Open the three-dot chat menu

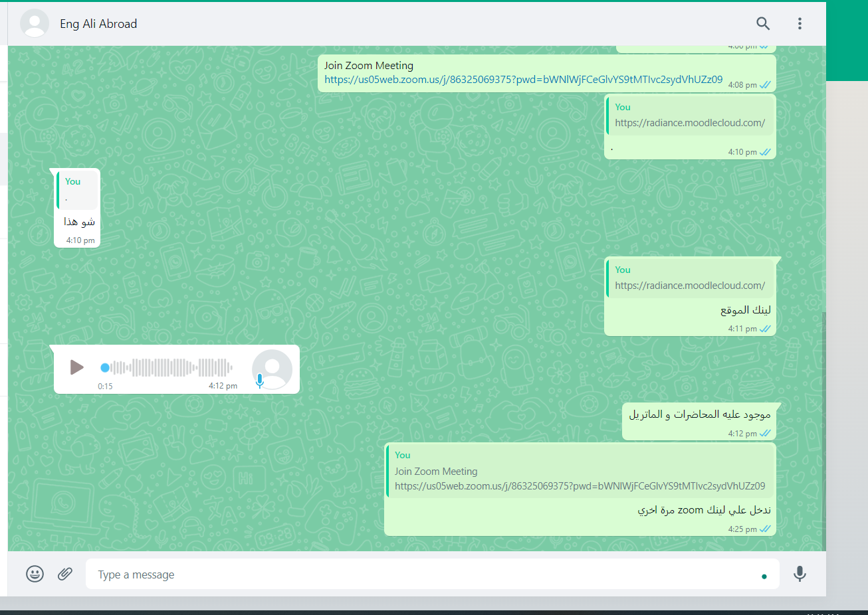800,24
